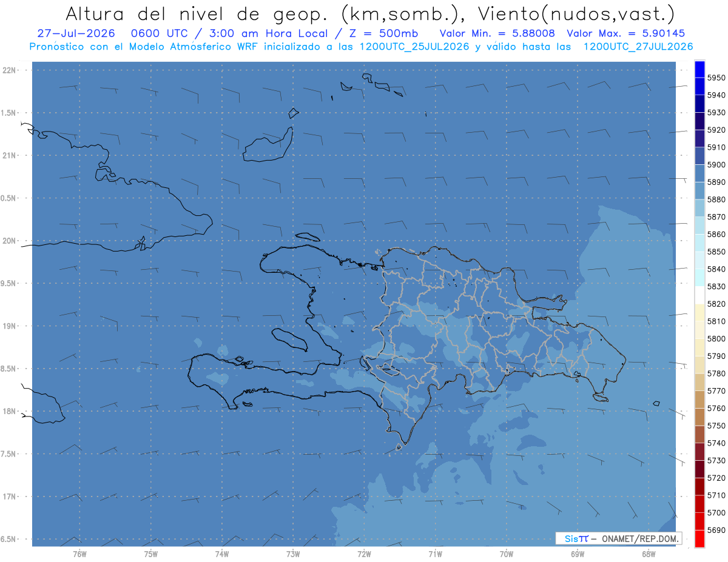Click the 22N latitude label
Screen dimensions: 728x562
pyautogui.click(x=8, y=70)
